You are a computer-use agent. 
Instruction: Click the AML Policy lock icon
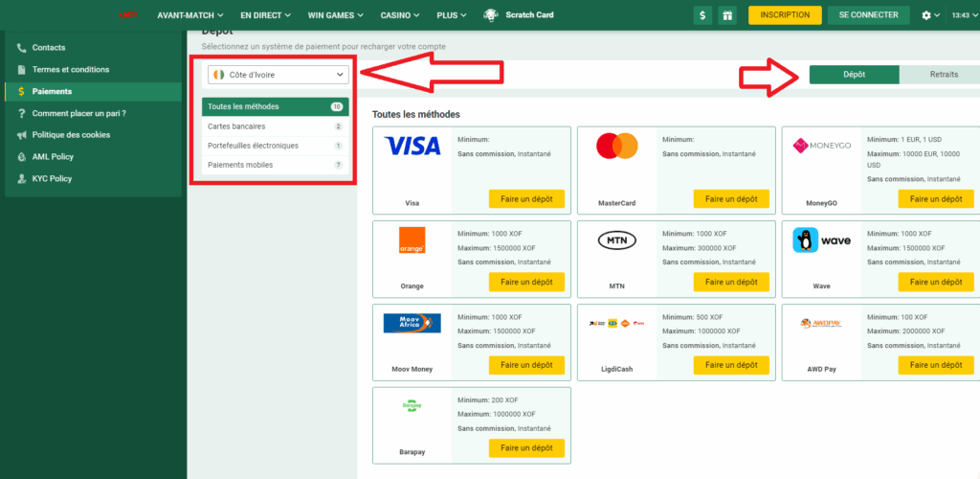[x=22, y=157]
